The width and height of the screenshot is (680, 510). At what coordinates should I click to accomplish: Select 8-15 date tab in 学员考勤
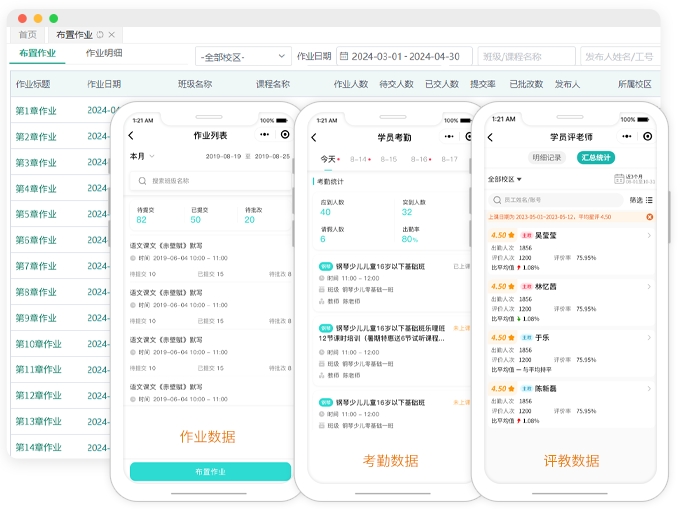389,159
